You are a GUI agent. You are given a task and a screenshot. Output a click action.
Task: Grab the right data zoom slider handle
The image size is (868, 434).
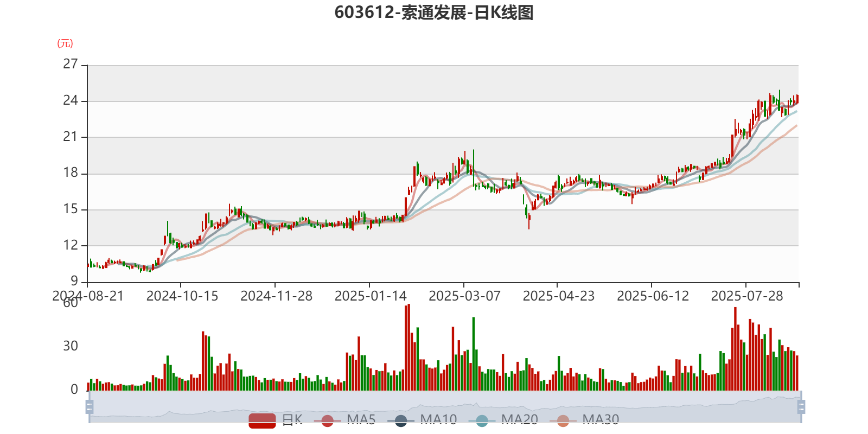tap(801, 406)
